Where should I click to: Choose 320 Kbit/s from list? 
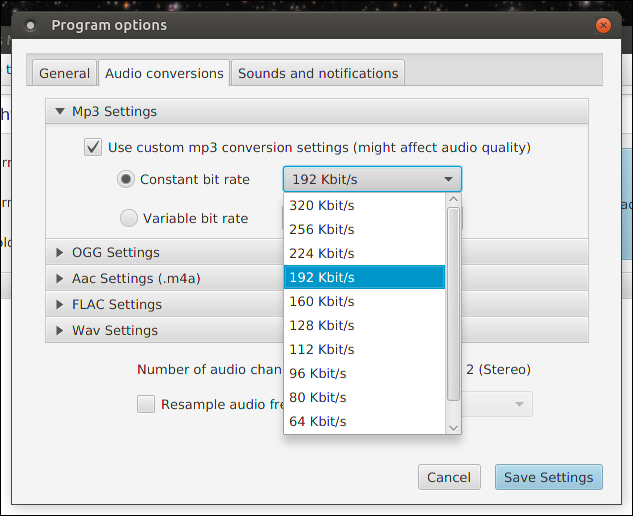[322, 205]
